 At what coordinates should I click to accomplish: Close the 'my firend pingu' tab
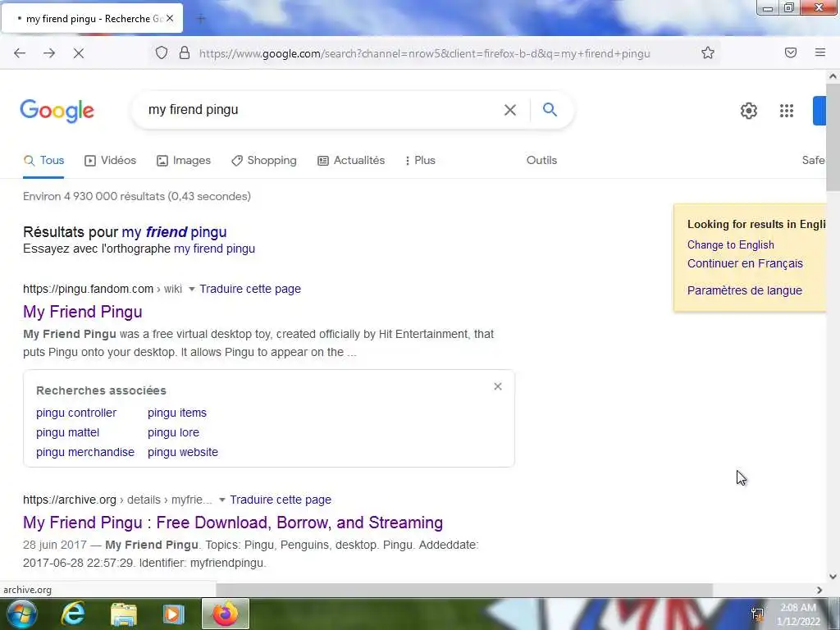tap(170, 18)
